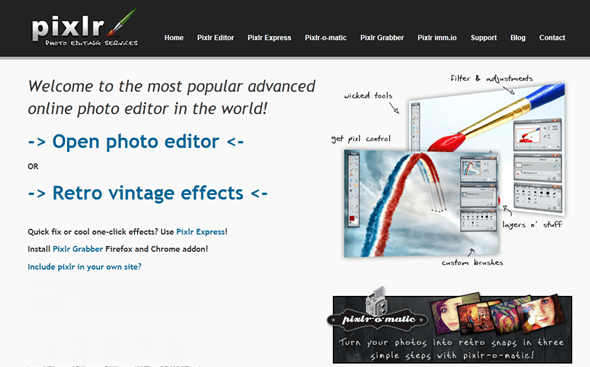
Task: Click the pixlr logo with paintbrush
Action: click(84, 28)
